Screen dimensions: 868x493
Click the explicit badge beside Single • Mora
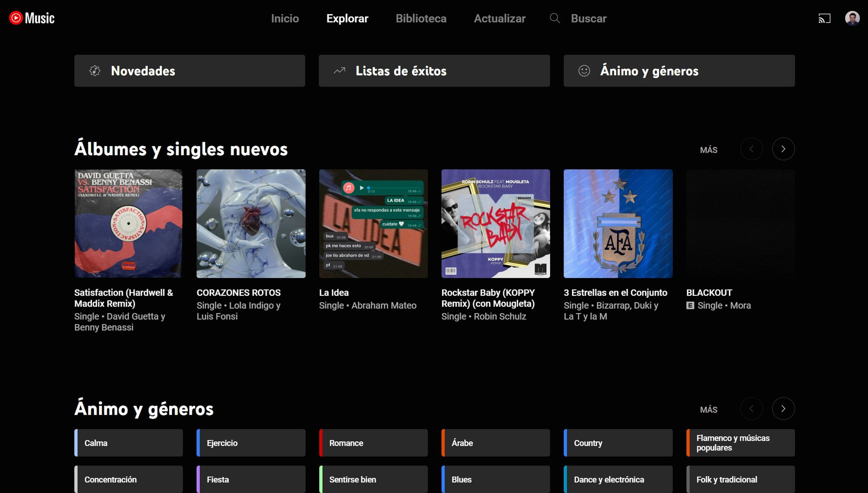click(x=690, y=306)
